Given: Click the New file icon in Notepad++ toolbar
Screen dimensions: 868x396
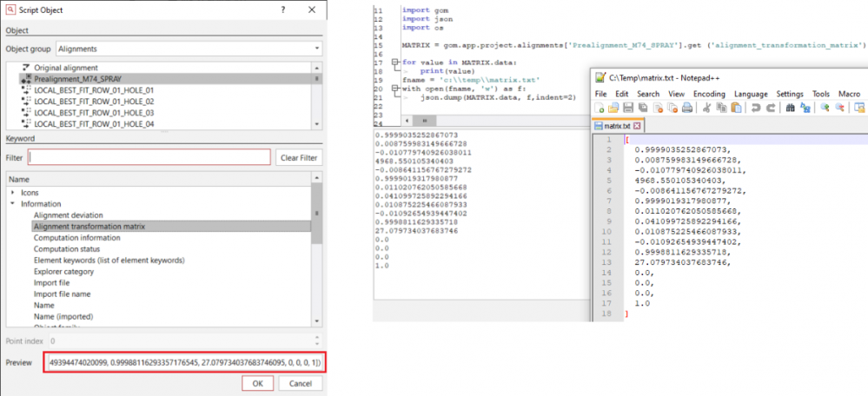Looking at the screenshot, I should [599, 108].
